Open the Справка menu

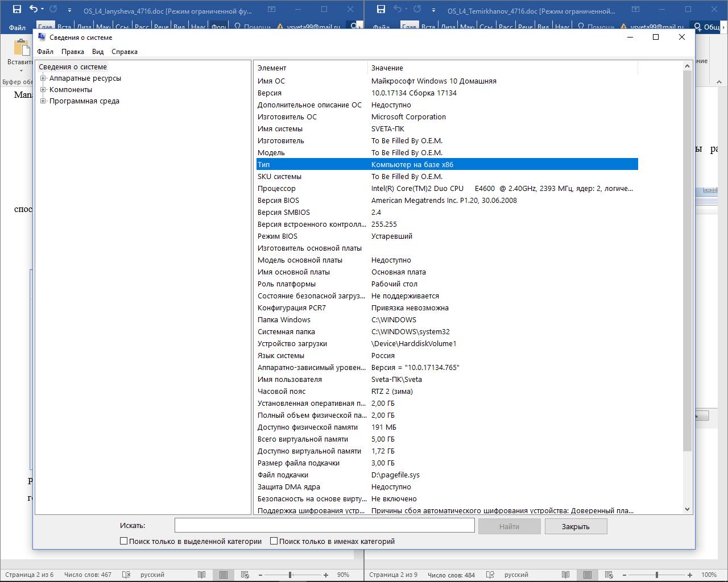tap(125, 52)
